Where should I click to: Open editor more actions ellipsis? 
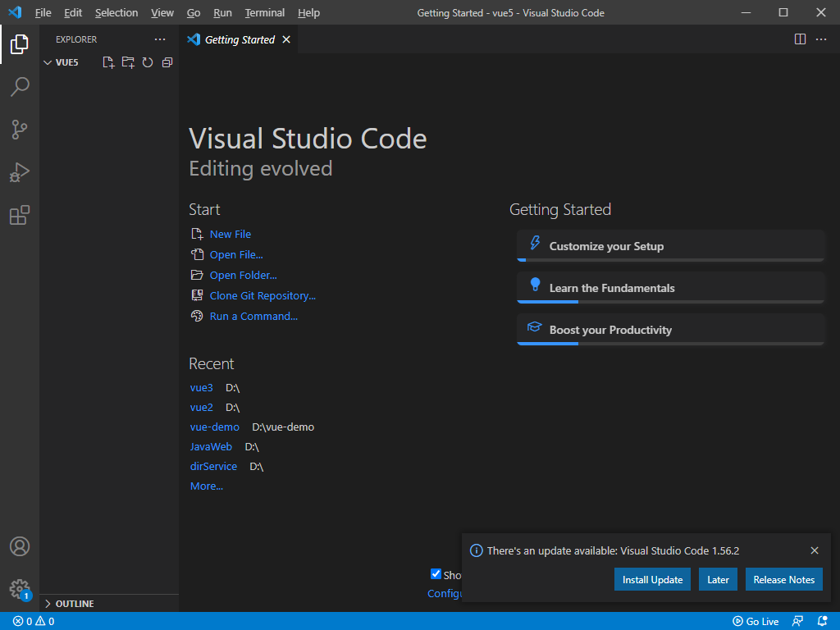coord(820,39)
